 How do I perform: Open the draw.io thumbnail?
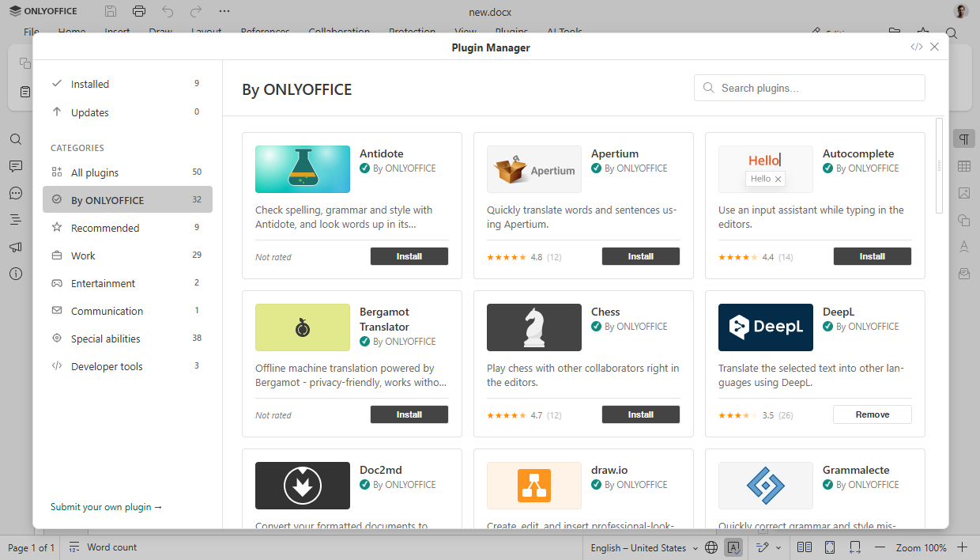click(x=534, y=486)
